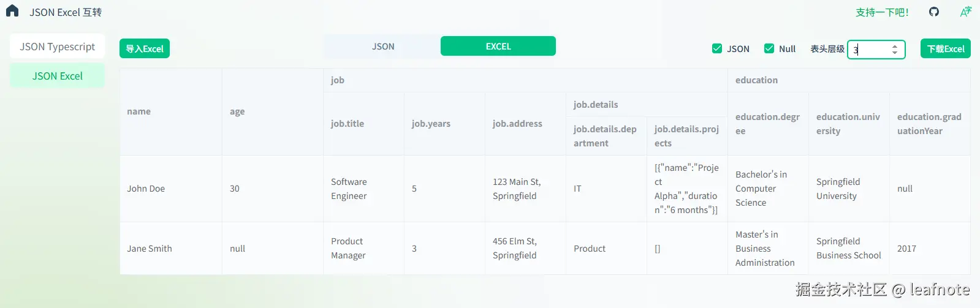Increase header level with up arrow
Viewport: 980px width, 308px height.
(895, 45)
